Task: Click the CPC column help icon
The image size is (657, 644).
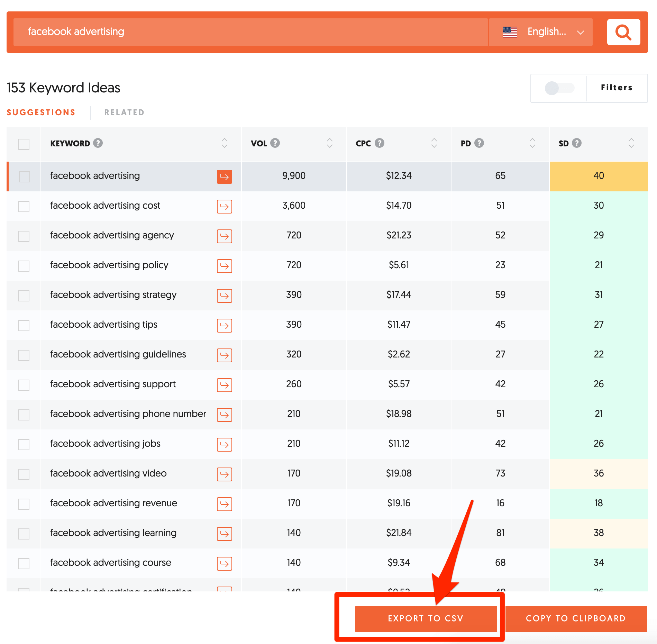Action: 380,143
